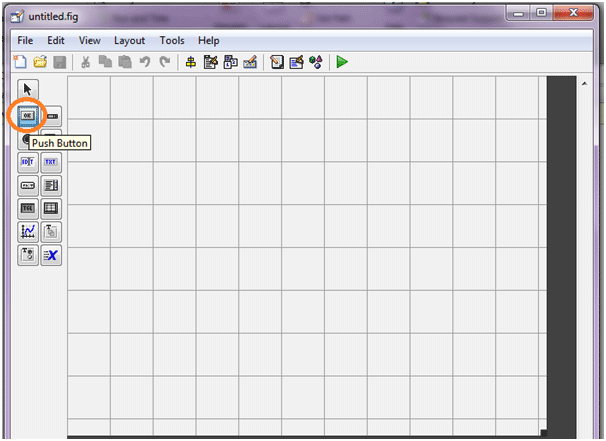Pick the Pop-up Menu component tool
Screen dimensions: 606x441
tap(28, 185)
